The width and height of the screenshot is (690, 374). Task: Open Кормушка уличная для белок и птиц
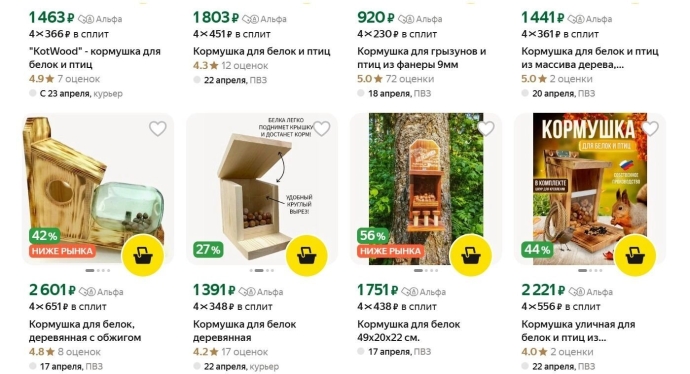click(578, 331)
